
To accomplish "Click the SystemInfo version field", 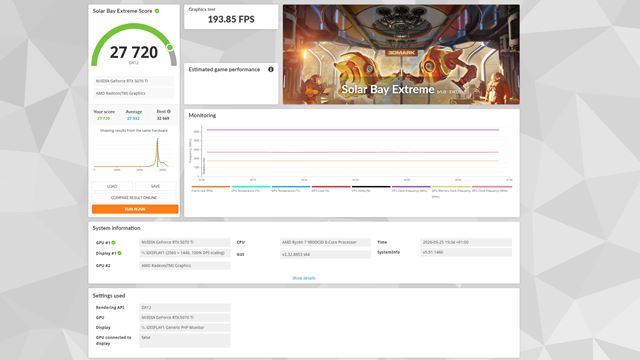I will pos(466,252).
